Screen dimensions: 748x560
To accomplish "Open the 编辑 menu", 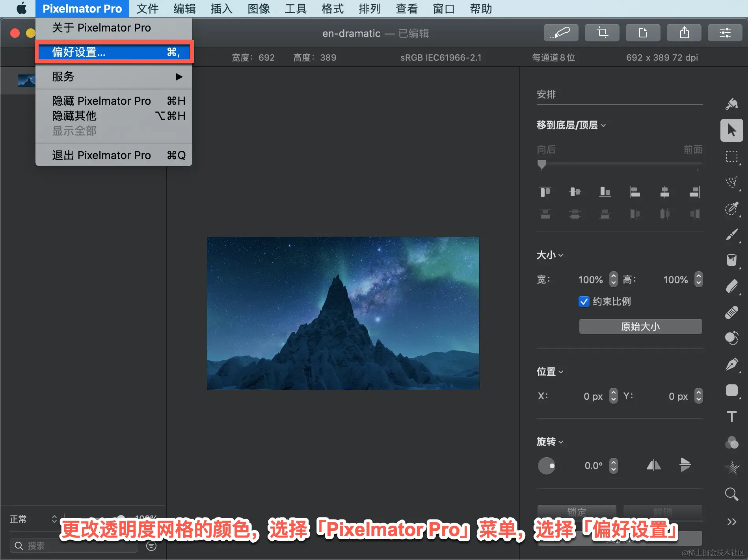I will 184,9.
